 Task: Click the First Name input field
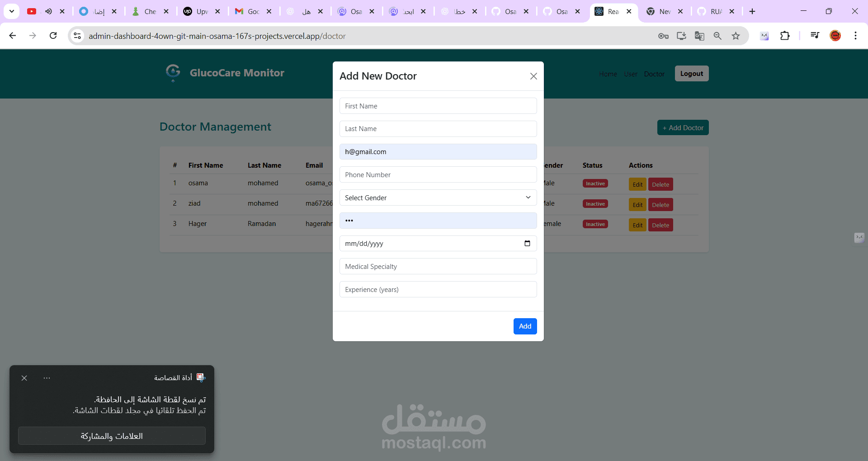point(438,106)
